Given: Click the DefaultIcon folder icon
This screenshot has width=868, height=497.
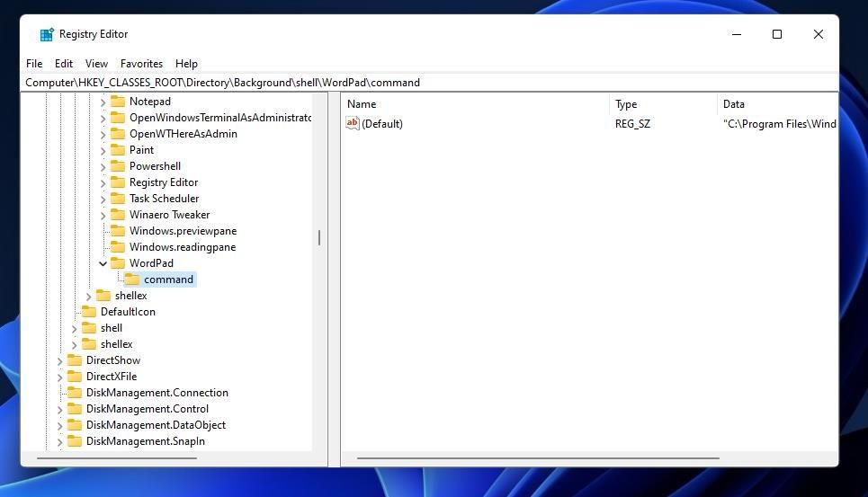Looking at the screenshot, I should click(88, 312).
